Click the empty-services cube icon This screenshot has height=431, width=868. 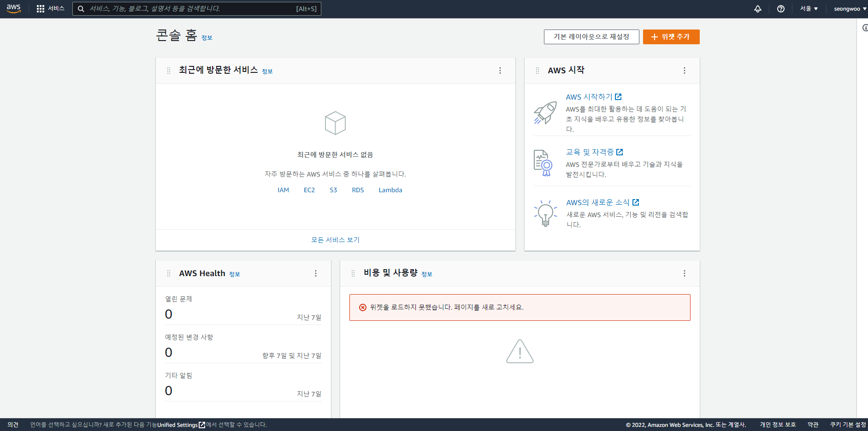tap(335, 123)
